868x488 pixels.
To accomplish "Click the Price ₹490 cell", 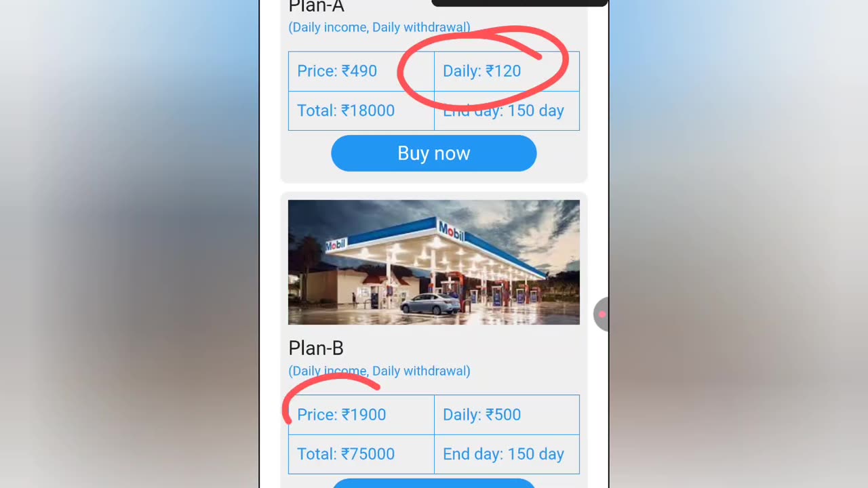I will (x=361, y=71).
